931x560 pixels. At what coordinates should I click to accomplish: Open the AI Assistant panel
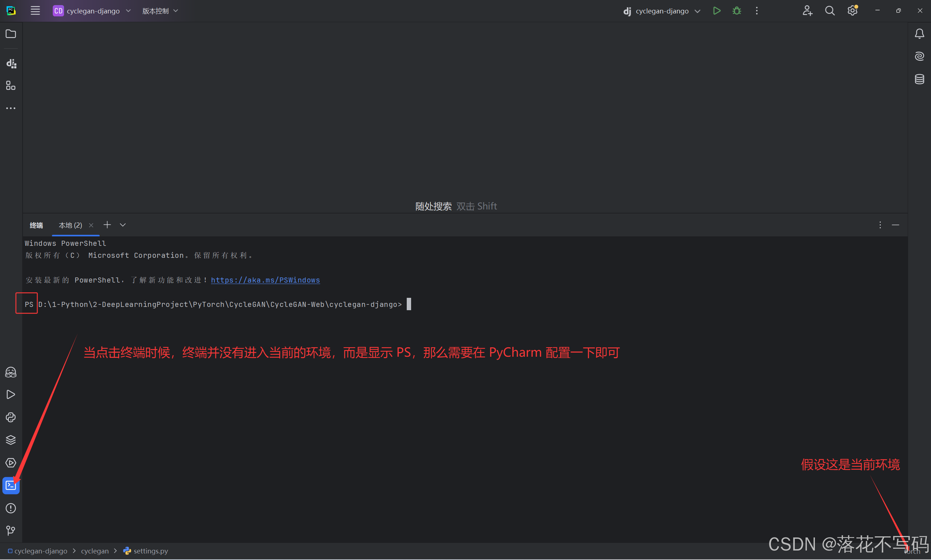tap(919, 56)
